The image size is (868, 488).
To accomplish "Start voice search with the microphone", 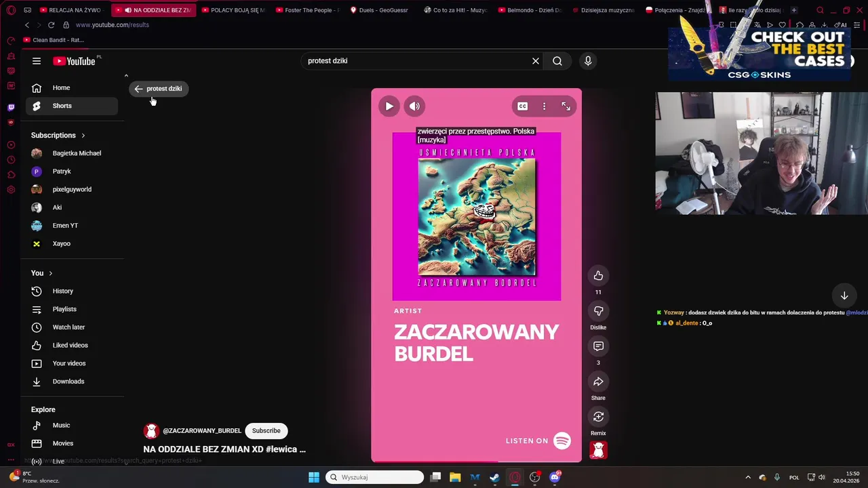I will [x=588, y=61].
